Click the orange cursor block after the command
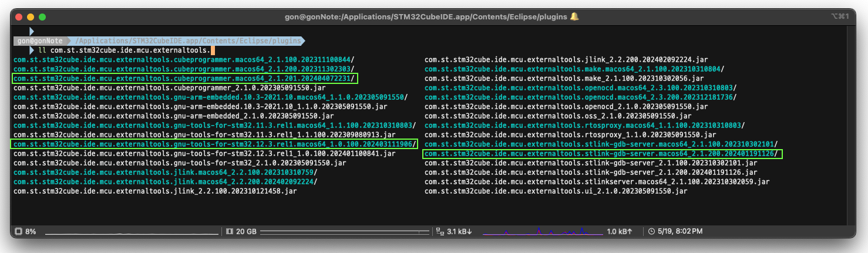The width and height of the screenshot is (868, 253). [213, 50]
